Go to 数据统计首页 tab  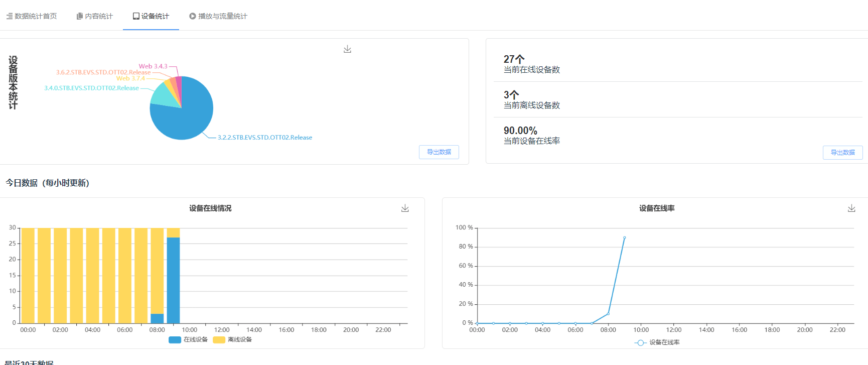point(35,16)
